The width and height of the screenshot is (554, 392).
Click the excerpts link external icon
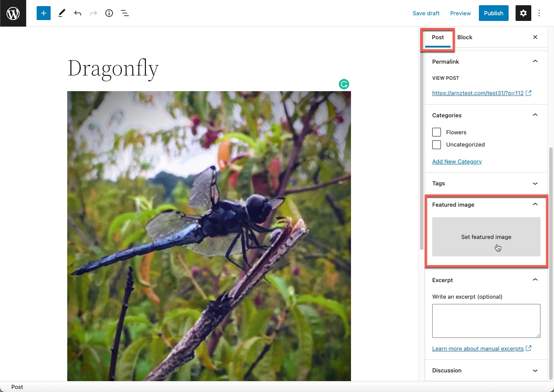[x=529, y=348]
